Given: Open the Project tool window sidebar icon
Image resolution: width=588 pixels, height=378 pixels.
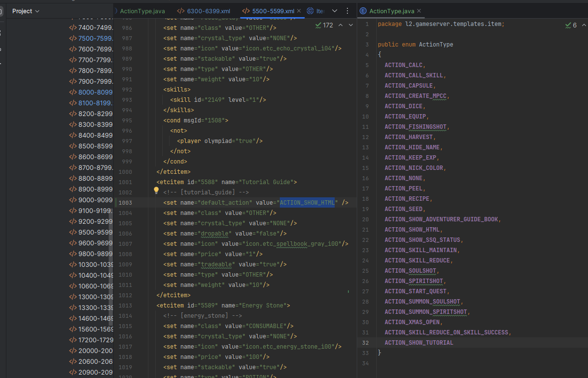Looking at the screenshot, I should tap(1, 11).
